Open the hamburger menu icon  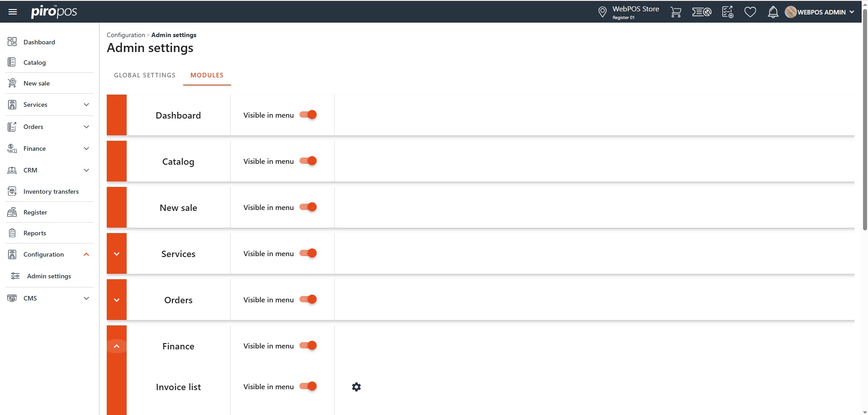[13, 12]
